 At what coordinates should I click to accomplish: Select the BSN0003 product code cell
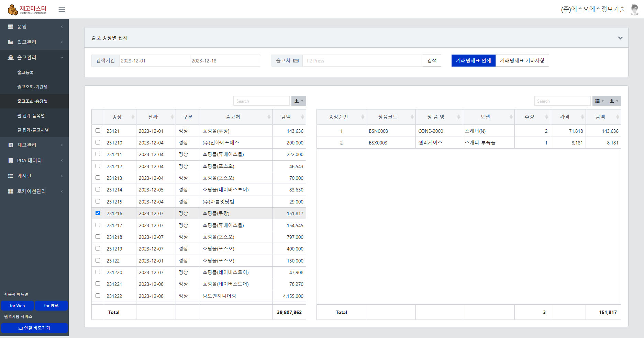click(391, 131)
